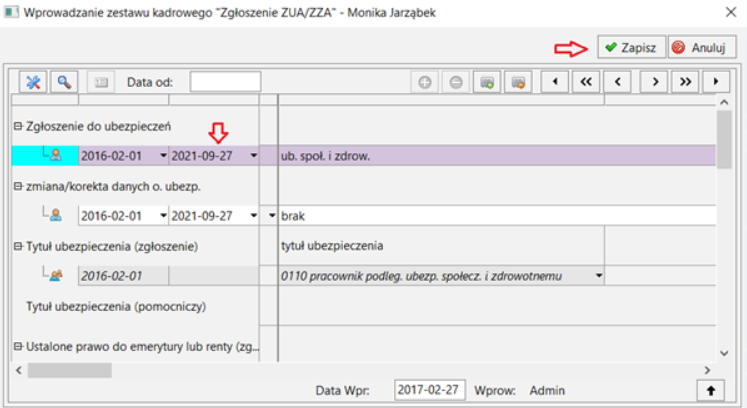Viewport: 747px width, 408px height.
Task: Click the magnifier search icon
Action: [64, 82]
